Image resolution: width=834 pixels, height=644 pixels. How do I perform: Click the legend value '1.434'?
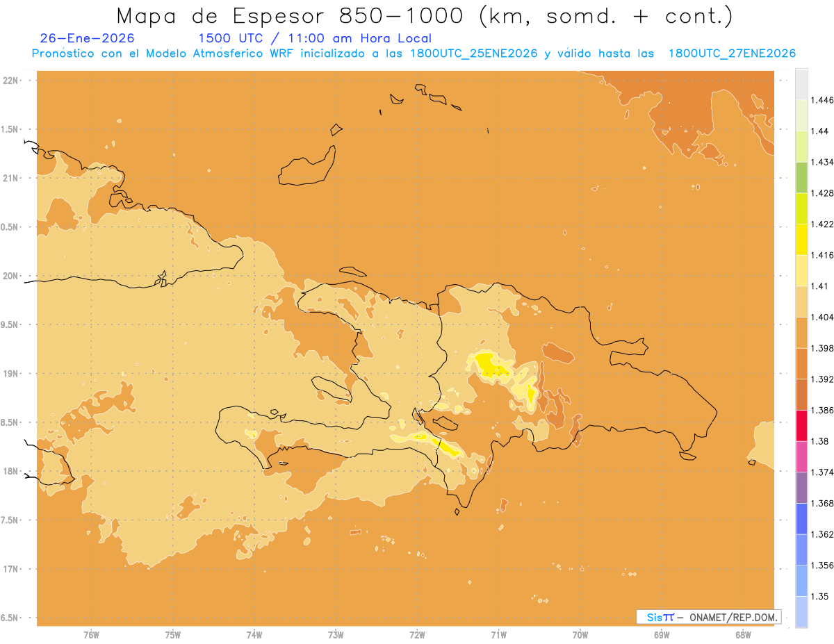click(x=822, y=162)
